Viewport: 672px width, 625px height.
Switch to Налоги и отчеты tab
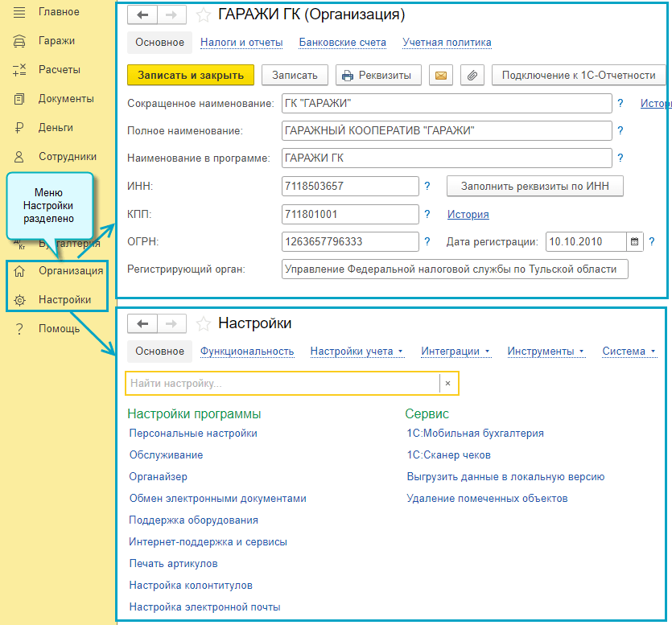coord(241,43)
